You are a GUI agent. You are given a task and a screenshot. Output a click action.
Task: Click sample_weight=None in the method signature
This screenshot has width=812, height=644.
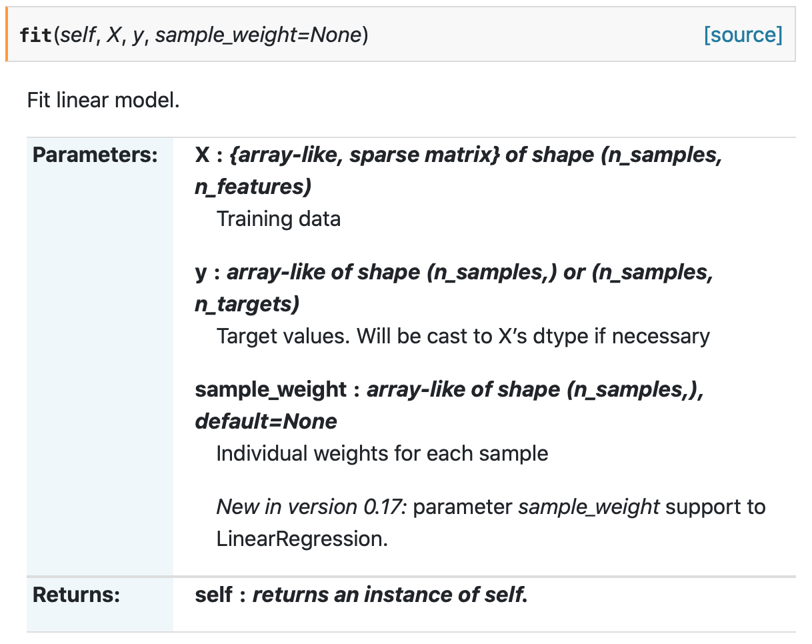point(259,35)
